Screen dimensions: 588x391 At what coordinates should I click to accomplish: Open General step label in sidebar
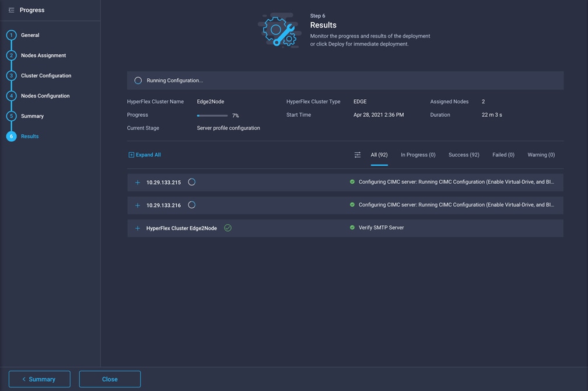(30, 35)
